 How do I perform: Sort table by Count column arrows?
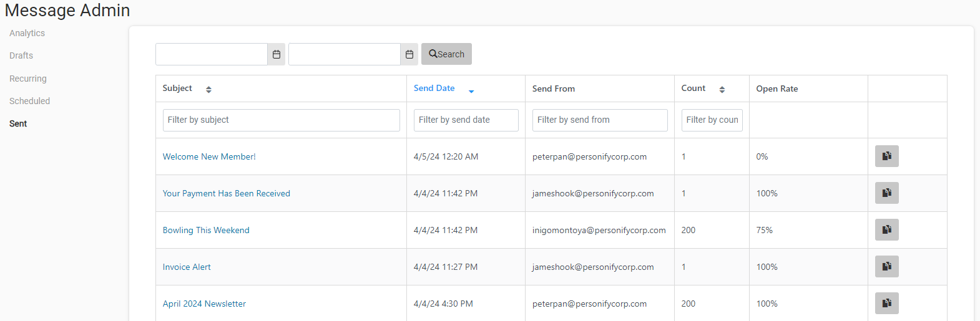point(722,90)
